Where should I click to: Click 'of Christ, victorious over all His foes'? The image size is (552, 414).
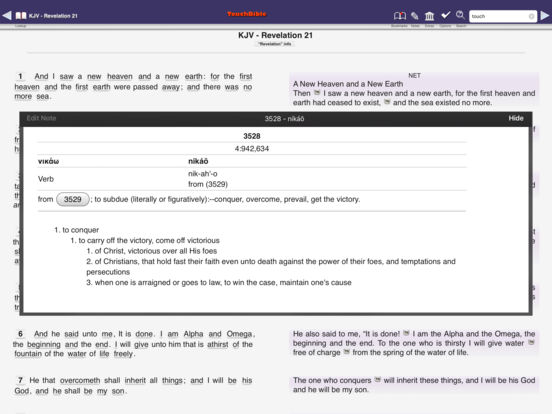[156, 251]
